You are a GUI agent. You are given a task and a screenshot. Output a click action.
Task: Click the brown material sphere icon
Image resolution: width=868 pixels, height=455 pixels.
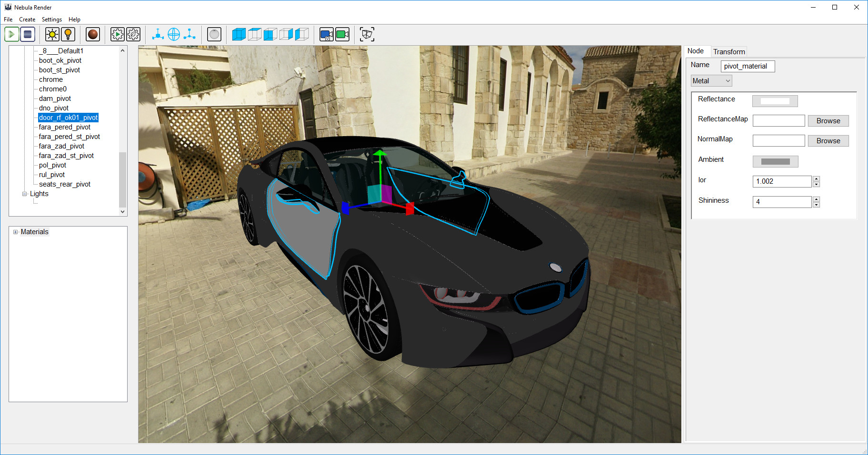pyautogui.click(x=93, y=34)
